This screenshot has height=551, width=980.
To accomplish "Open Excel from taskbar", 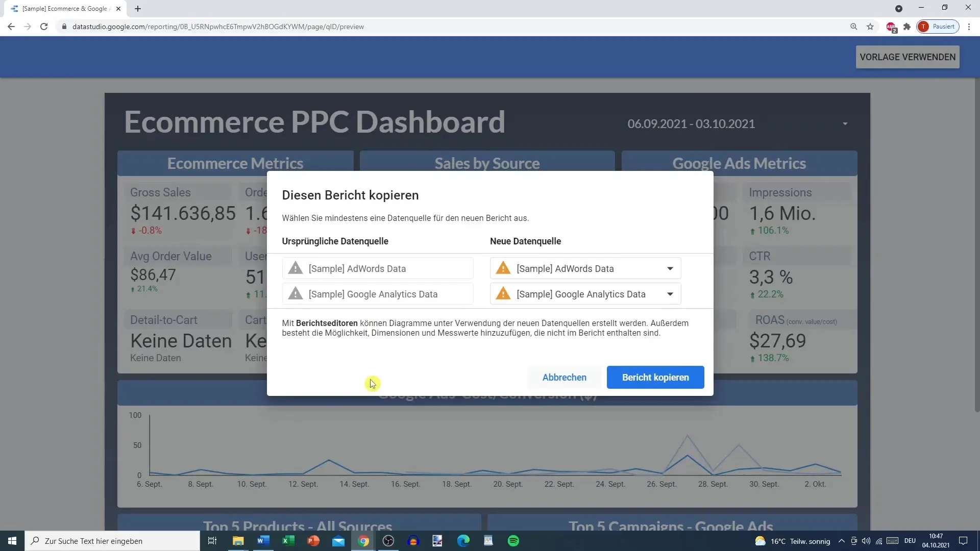I will click(288, 541).
